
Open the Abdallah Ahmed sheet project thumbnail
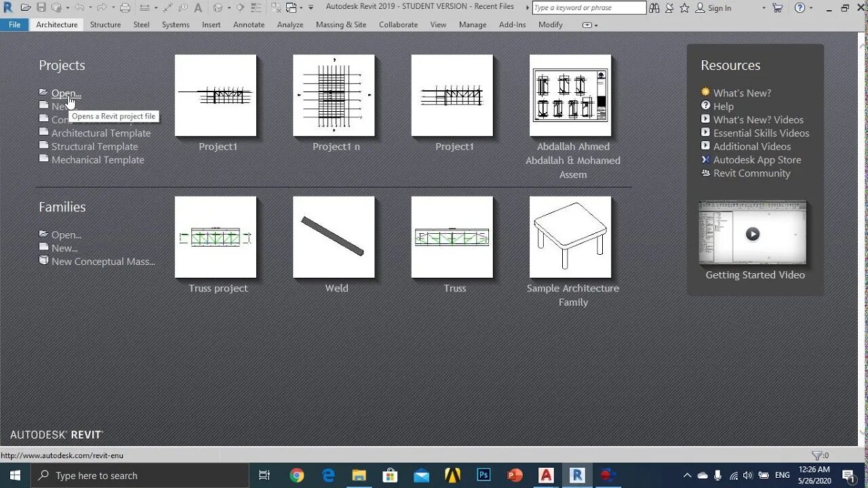(x=570, y=96)
